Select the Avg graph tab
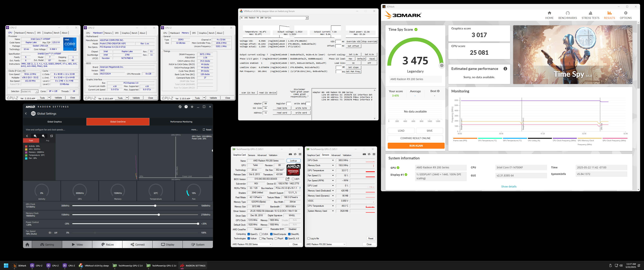Viewport: 644px width, 270px height. click(48, 140)
